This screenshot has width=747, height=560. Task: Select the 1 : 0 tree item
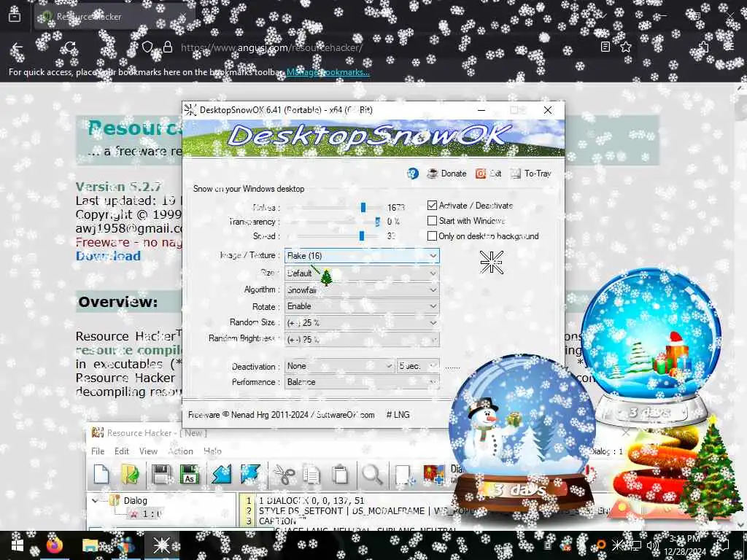coord(152,514)
